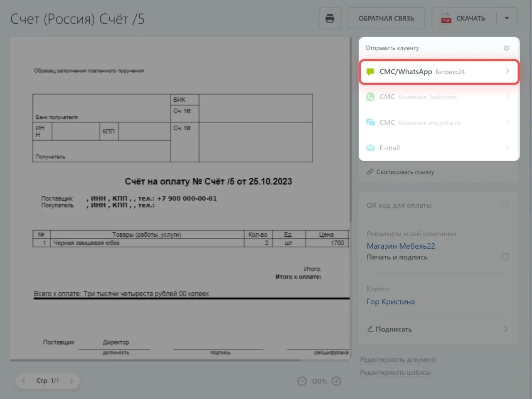Click the printer icon button

coord(330,18)
